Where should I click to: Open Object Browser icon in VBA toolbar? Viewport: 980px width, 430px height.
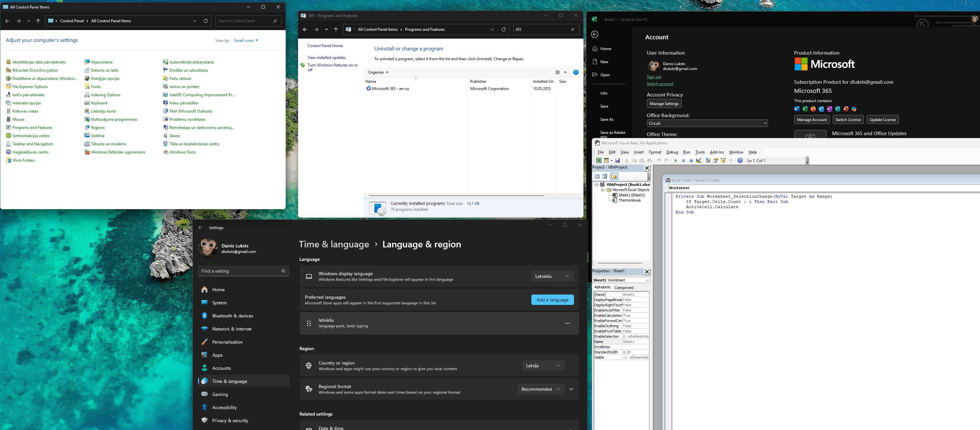click(x=723, y=161)
